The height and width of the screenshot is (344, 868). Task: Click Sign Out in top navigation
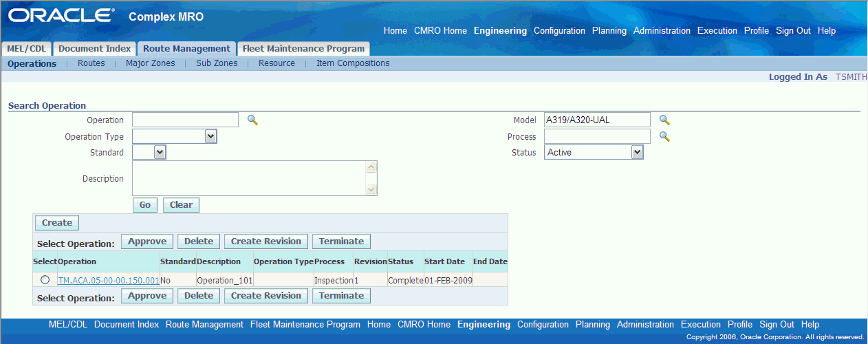(793, 31)
